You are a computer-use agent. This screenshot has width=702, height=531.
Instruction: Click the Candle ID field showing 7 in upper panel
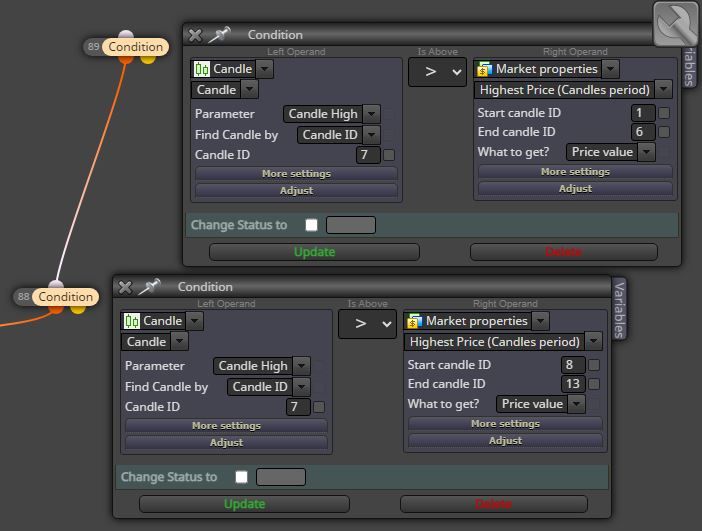[x=368, y=155]
